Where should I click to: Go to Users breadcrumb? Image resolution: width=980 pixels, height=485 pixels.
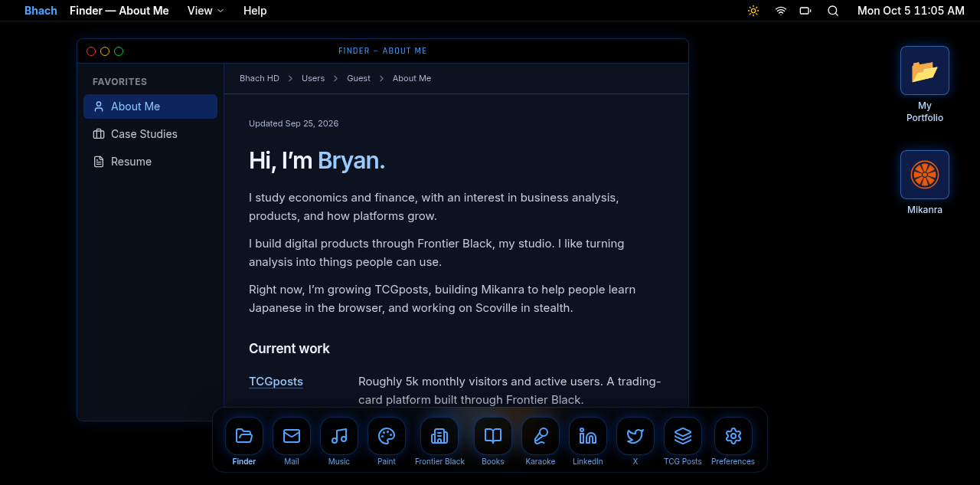click(313, 78)
